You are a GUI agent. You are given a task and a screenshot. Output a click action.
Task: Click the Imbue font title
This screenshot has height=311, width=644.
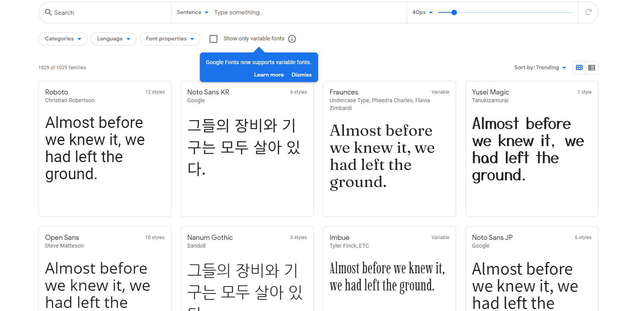tap(339, 238)
